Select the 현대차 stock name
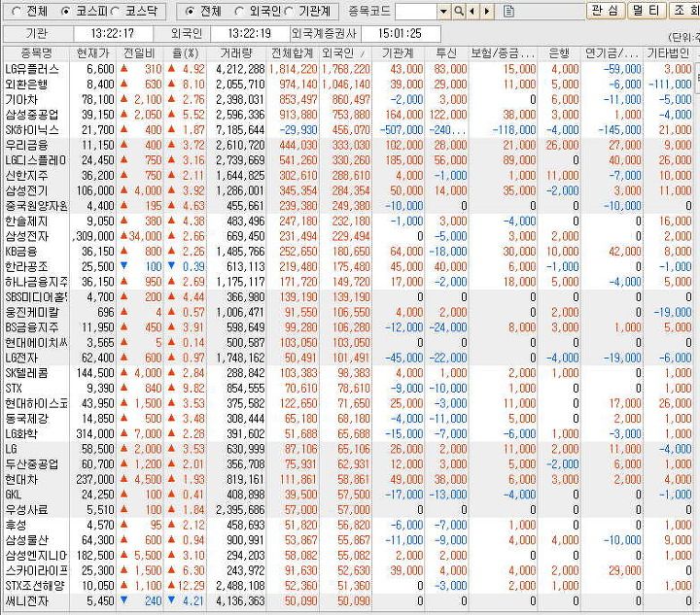Image resolution: width=700 pixels, height=615 pixels. (x=21, y=479)
